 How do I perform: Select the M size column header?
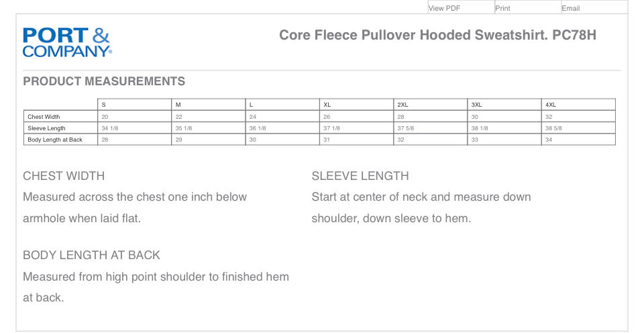tap(208, 105)
